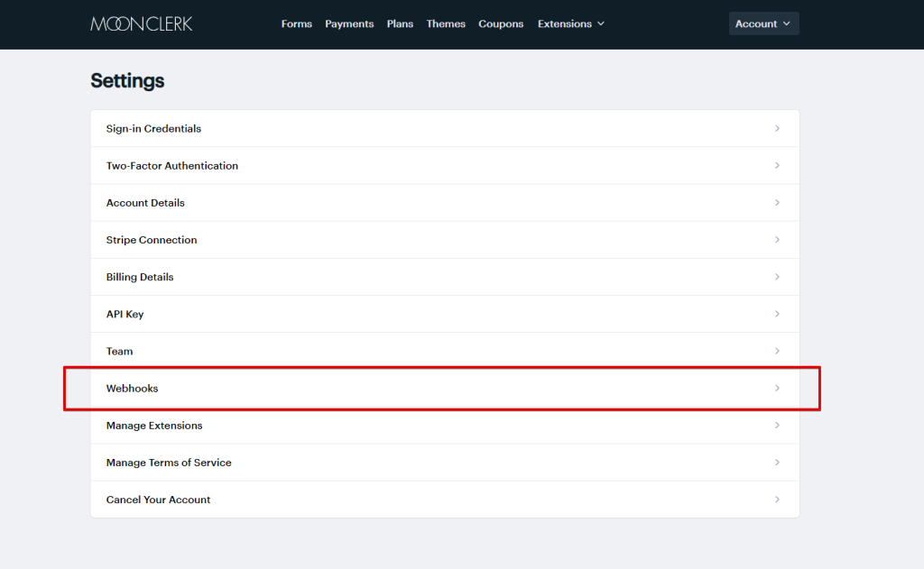Select Cancel Your Account option

pyautogui.click(x=158, y=500)
